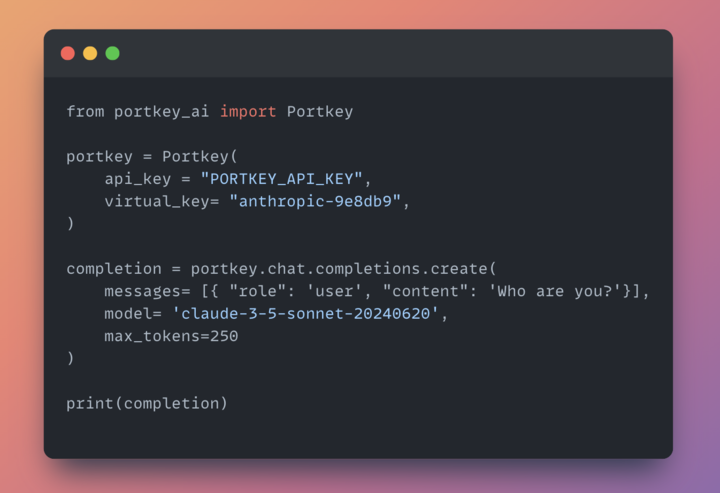Click the 'virtual_key=' parameter name
720x493 pixels.
(162, 201)
